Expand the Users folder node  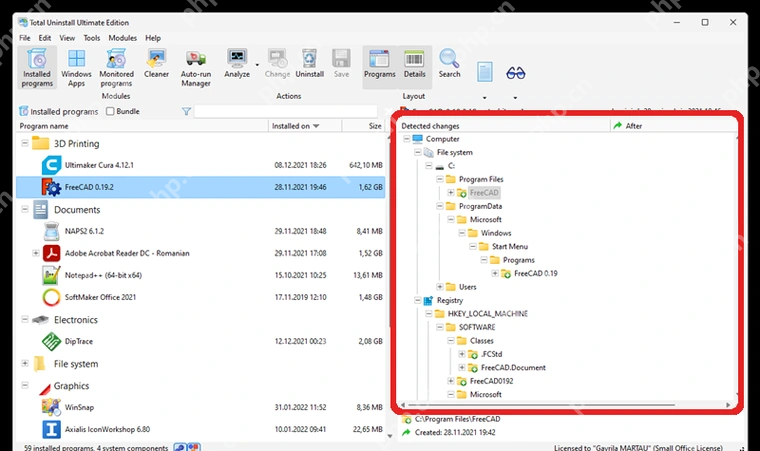pyautogui.click(x=439, y=287)
